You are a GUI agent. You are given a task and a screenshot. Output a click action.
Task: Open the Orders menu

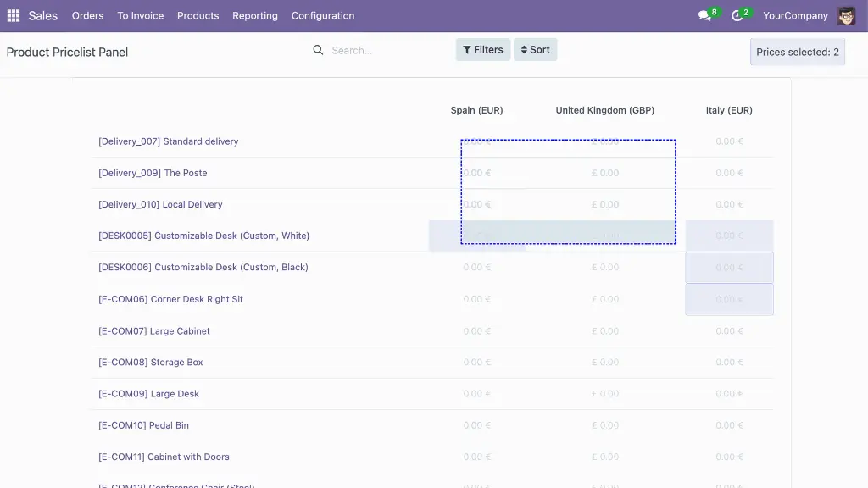pos(87,16)
